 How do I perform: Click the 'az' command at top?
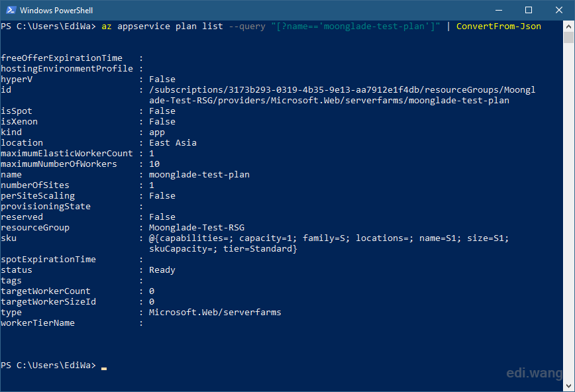[x=107, y=26]
